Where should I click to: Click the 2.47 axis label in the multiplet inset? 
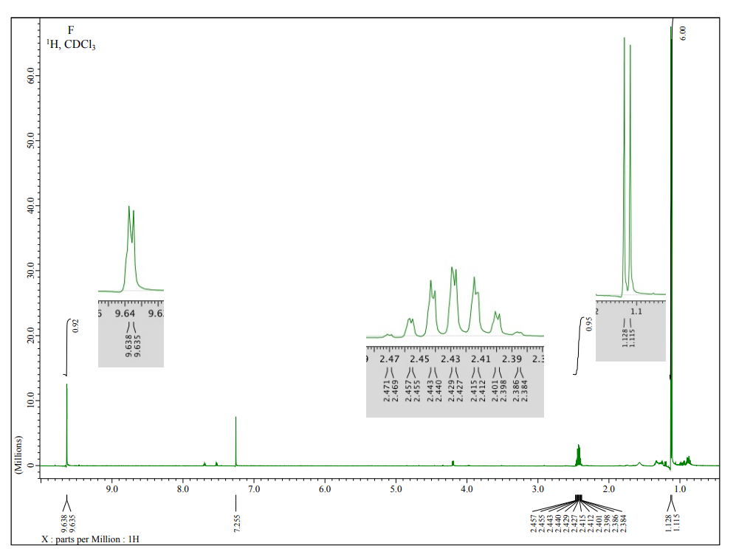click(390, 359)
